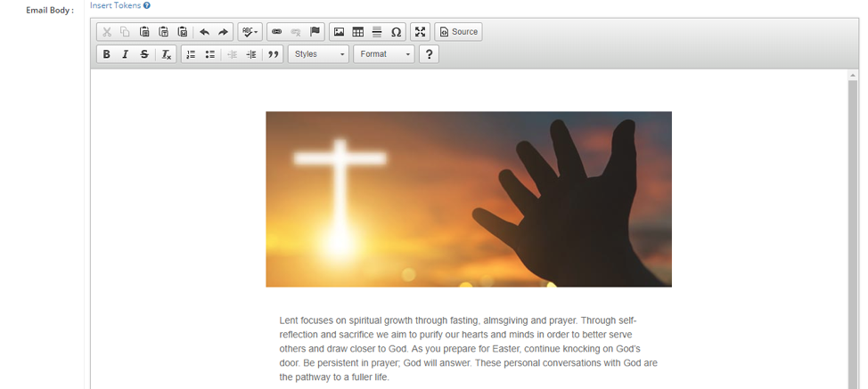Toggle bold formatting
Viewport: 868px width, 389px height.
[x=106, y=54]
